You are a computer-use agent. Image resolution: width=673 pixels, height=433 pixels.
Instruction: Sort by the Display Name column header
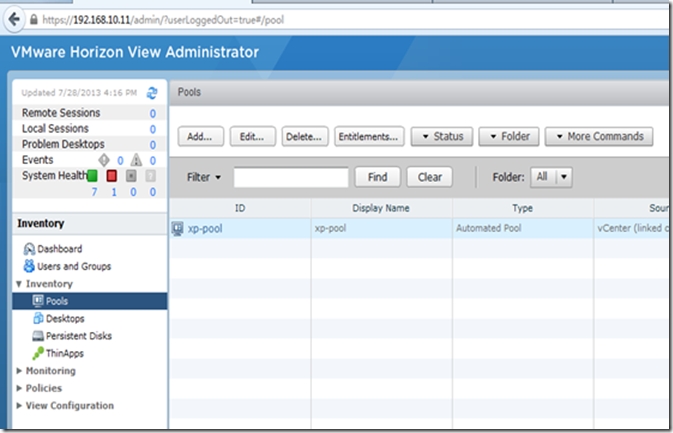381,208
